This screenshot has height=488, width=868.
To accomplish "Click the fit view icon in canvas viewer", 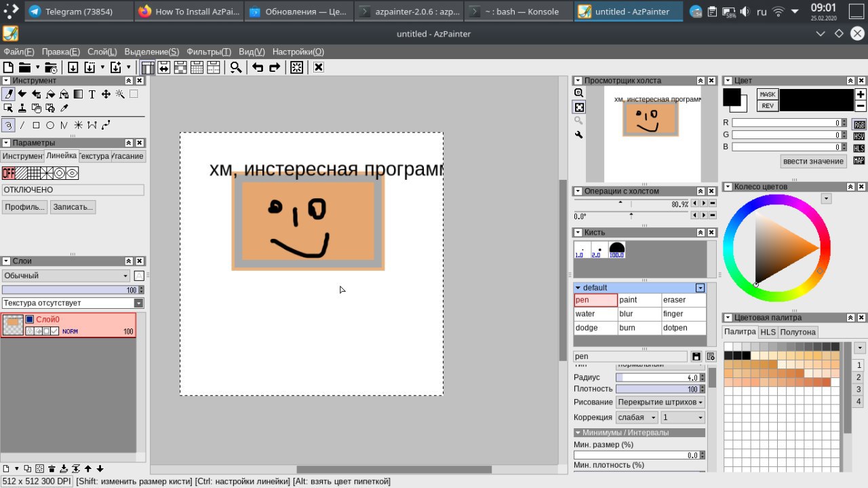I will tap(579, 107).
